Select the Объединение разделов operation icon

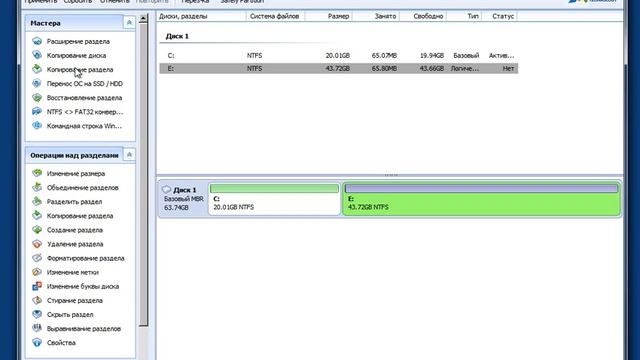[37, 187]
